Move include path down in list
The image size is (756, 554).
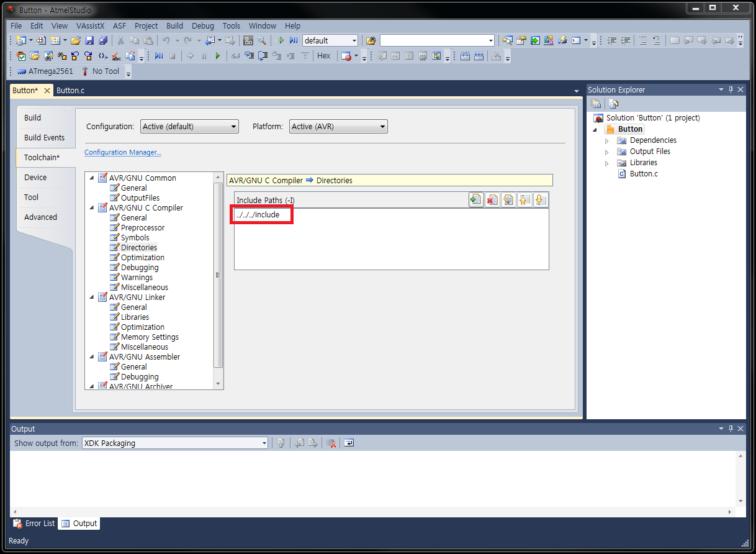click(x=540, y=199)
